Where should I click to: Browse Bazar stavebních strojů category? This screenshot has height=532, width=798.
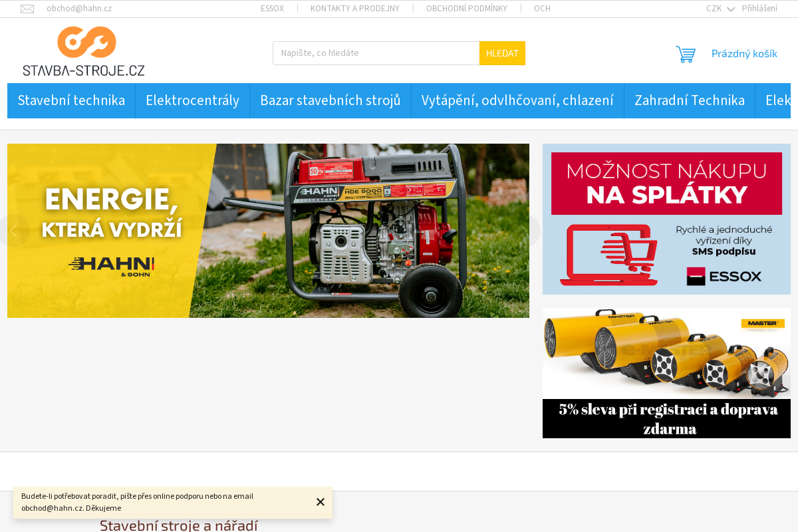point(331,100)
